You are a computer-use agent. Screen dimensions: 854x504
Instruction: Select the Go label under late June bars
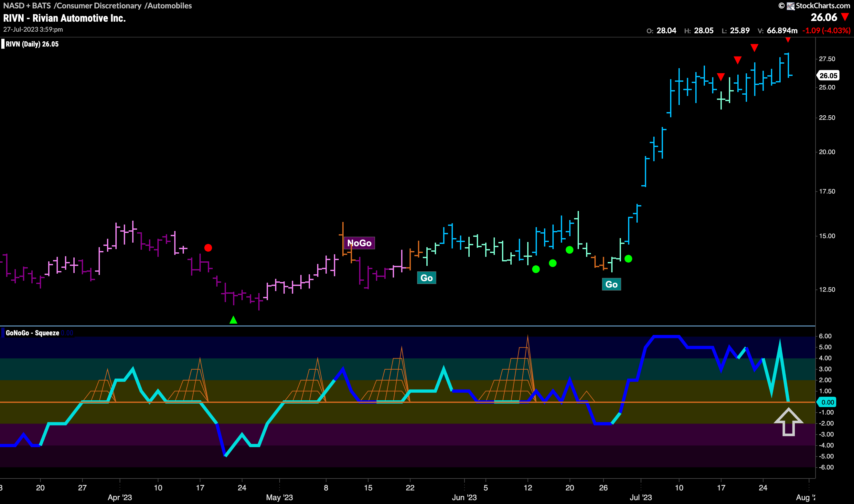pos(612,284)
